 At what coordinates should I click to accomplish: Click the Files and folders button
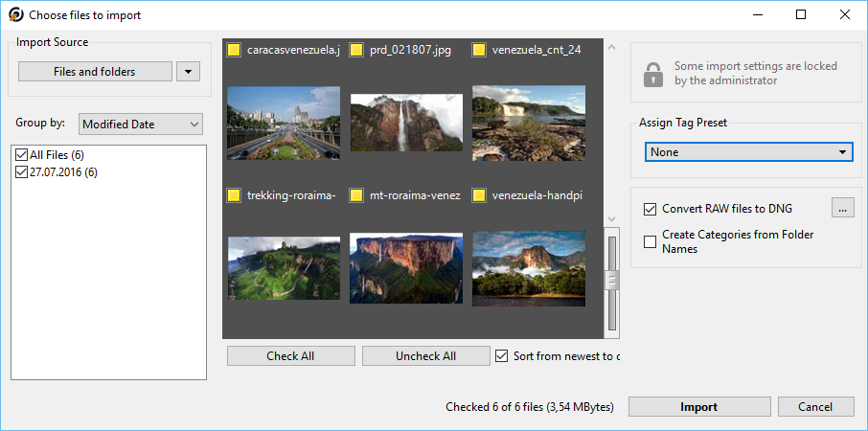click(95, 72)
